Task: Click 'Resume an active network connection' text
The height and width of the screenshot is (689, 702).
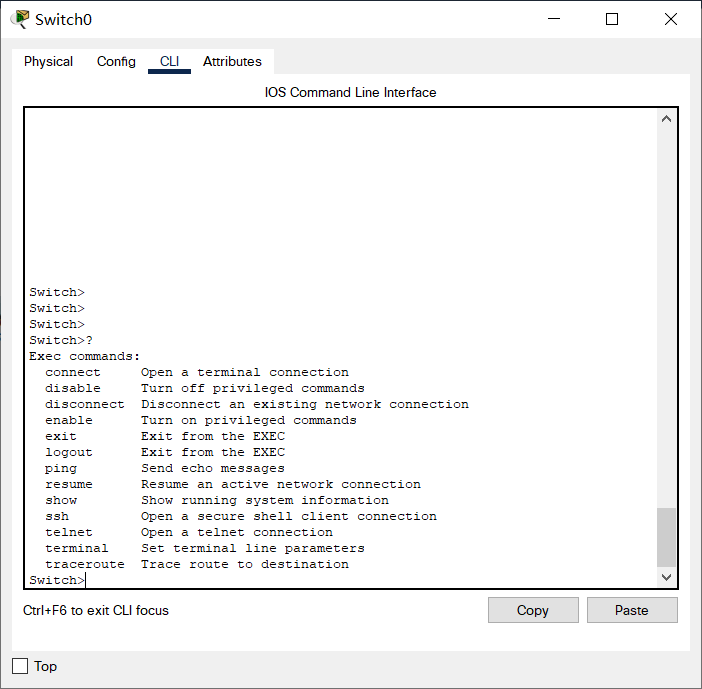Action: click(281, 484)
